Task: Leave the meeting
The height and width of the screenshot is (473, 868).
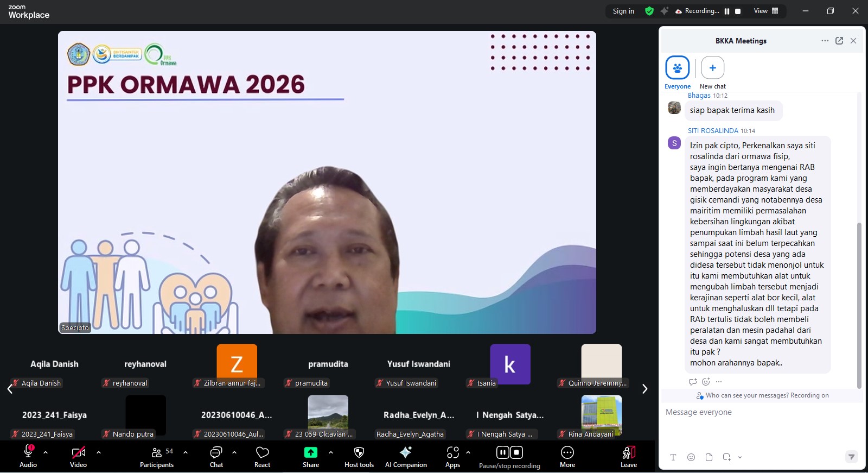Action: tap(628, 456)
